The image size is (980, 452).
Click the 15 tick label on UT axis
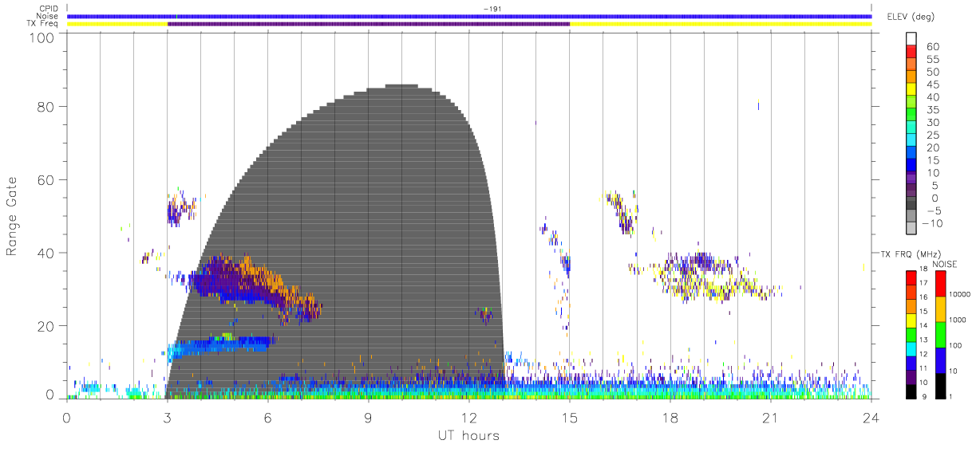tap(570, 417)
